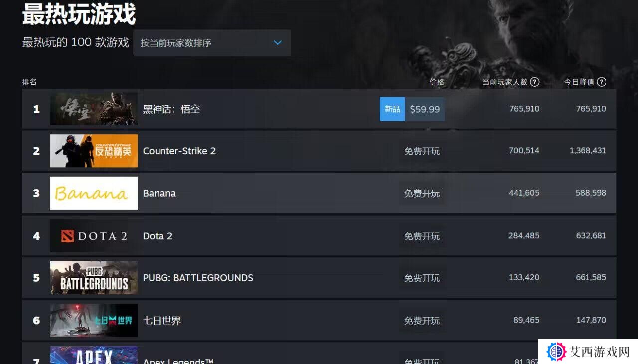Click the 艾西游戏网 logo icon
Image resolution: width=638 pixels, height=364 pixels.
point(556,352)
